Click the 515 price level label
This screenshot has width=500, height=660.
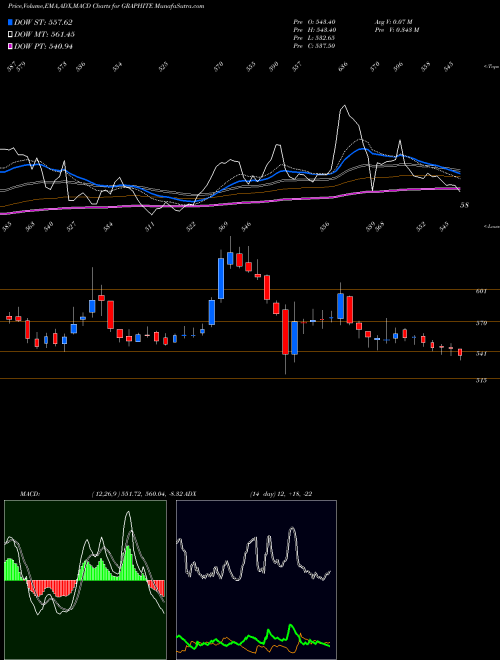(x=481, y=380)
